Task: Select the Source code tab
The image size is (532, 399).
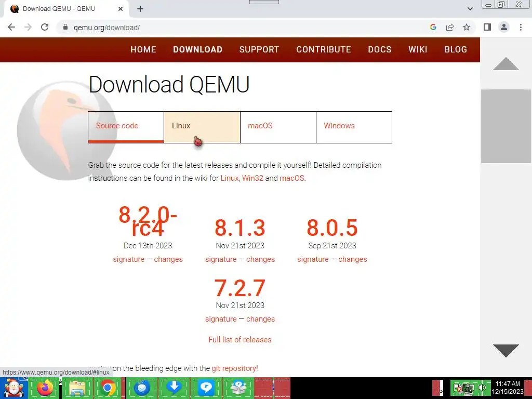Action: (x=126, y=127)
